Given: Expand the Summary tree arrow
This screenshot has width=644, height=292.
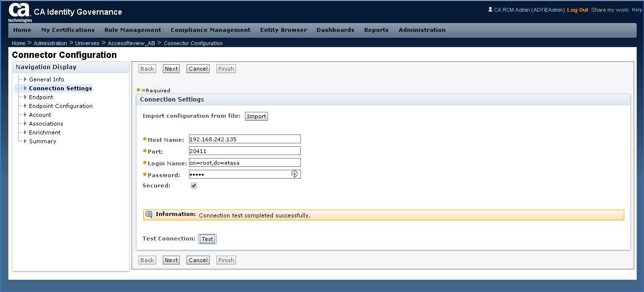Looking at the screenshot, I should (x=25, y=141).
